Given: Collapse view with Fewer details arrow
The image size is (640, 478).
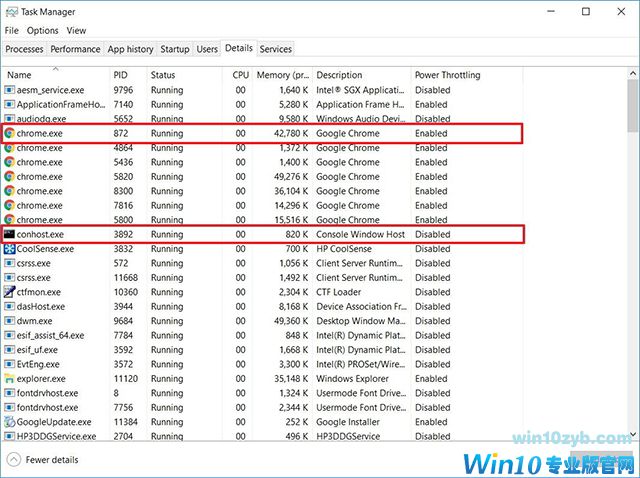Looking at the screenshot, I should coord(13,460).
